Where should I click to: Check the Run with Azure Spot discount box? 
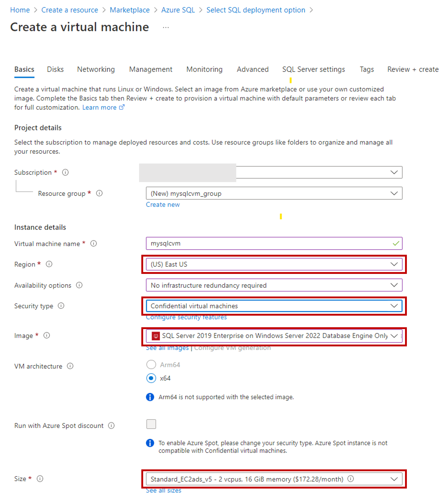click(151, 424)
